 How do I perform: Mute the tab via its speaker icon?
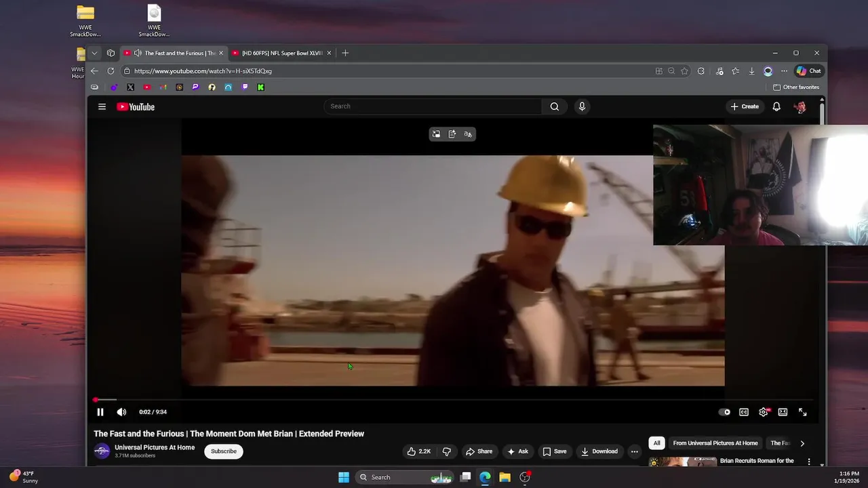138,53
